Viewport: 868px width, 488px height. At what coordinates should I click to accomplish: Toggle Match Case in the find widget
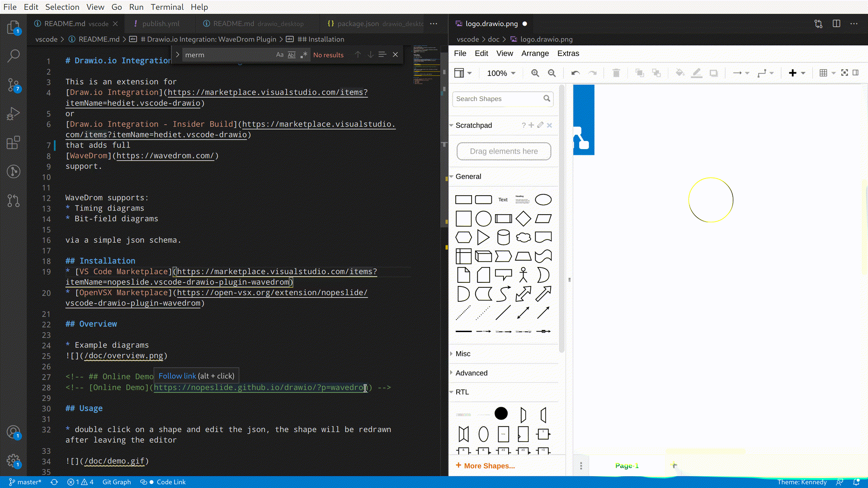[279, 55]
